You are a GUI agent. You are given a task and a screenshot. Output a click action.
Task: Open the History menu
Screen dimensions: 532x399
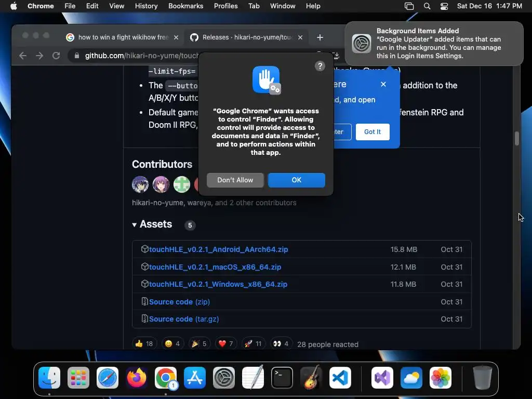click(146, 6)
